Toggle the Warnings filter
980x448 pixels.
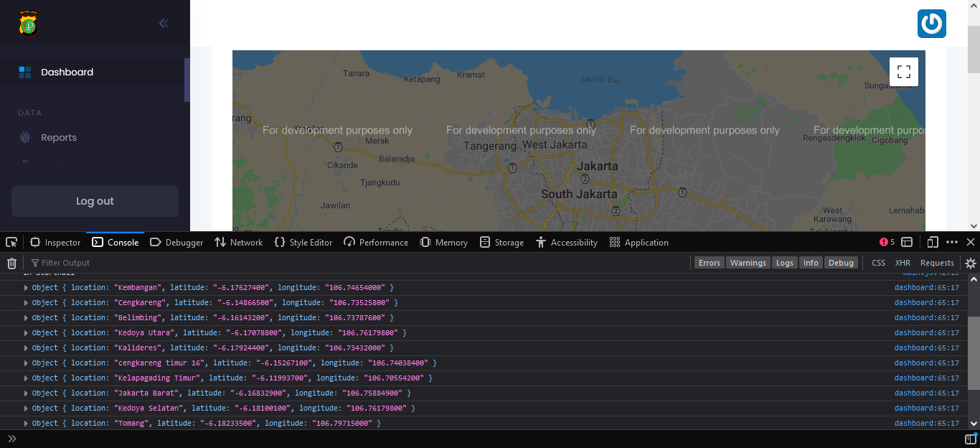(x=748, y=263)
